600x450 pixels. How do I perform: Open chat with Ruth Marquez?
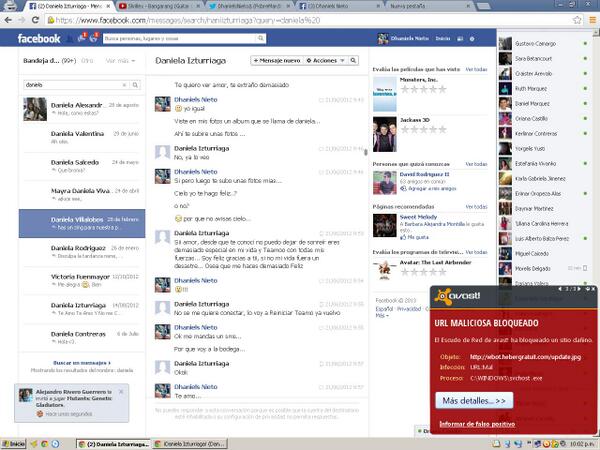click(544, 88)
